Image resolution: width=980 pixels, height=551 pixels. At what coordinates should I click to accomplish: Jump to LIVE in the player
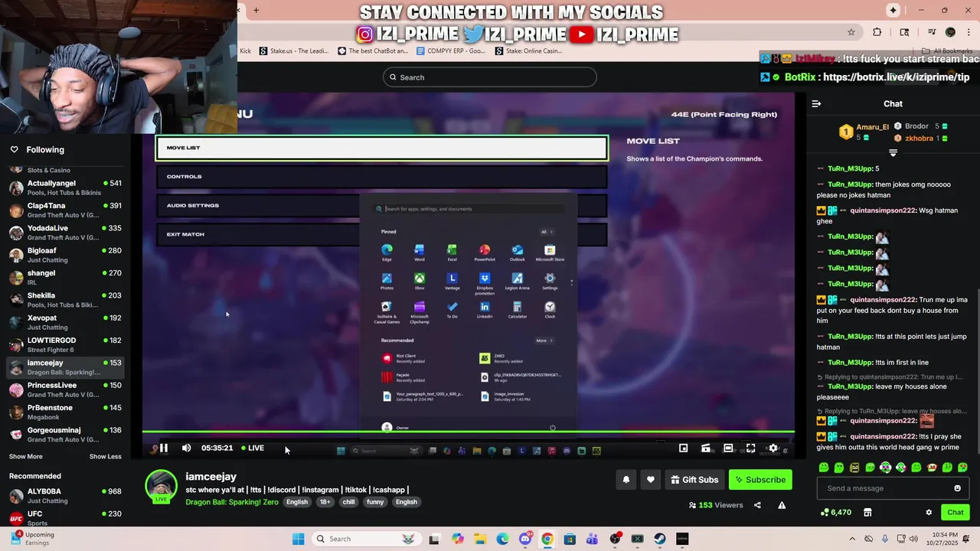coord(253,448)
